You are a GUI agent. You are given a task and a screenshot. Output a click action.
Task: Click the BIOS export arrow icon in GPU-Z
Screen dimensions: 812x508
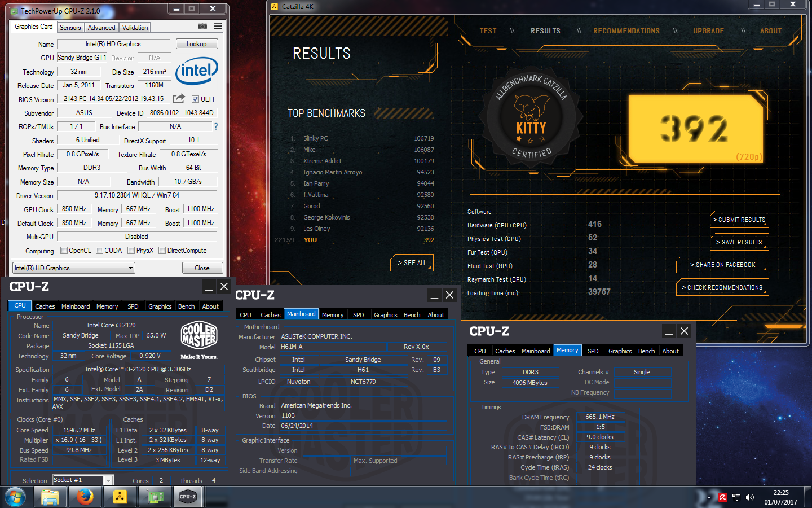179,99
